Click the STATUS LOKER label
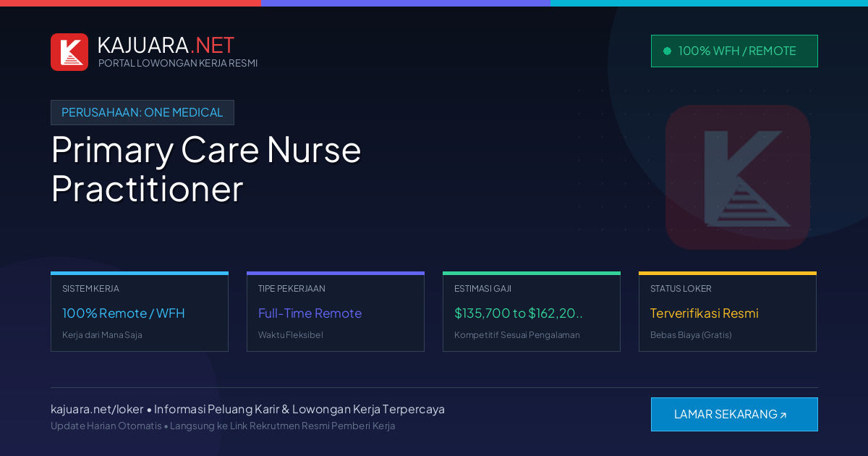 click(x=681, y=288)
